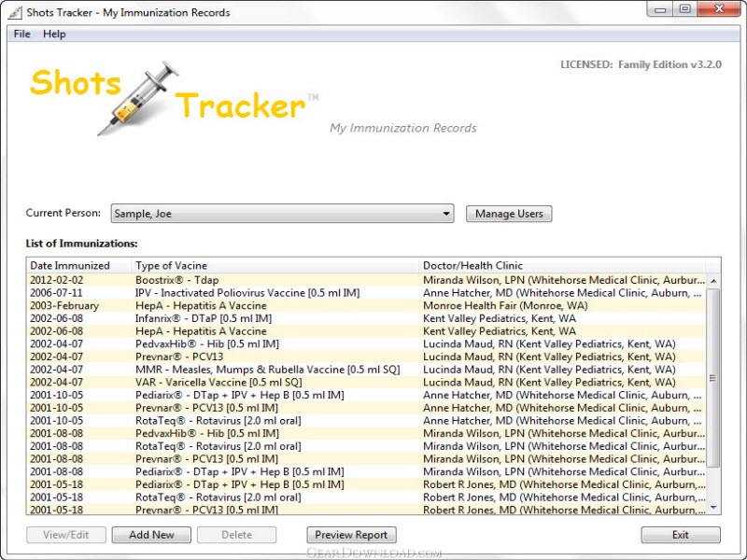Select Pediarix entry dated 2001-10-05
The image size is (747, 560).
point(240,395)
